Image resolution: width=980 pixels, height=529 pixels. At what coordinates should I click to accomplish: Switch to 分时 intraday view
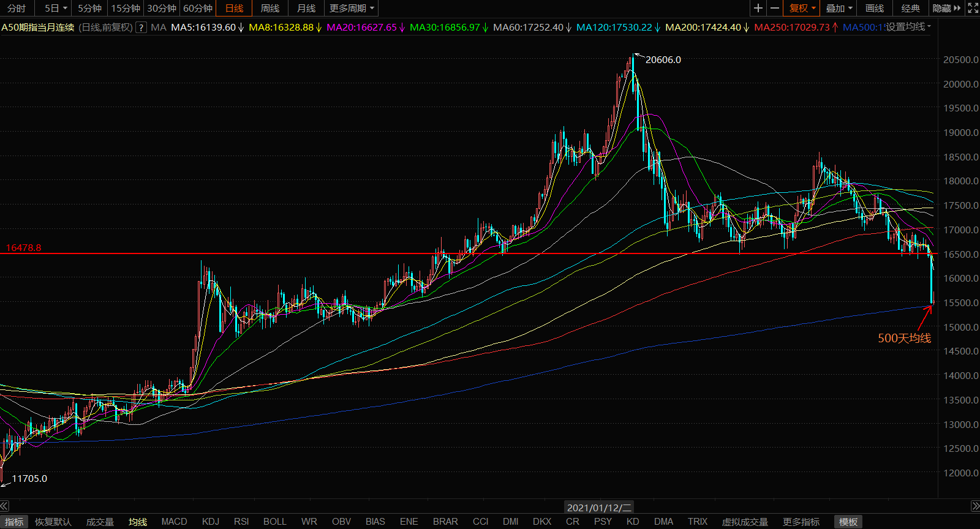click(17, 8)
